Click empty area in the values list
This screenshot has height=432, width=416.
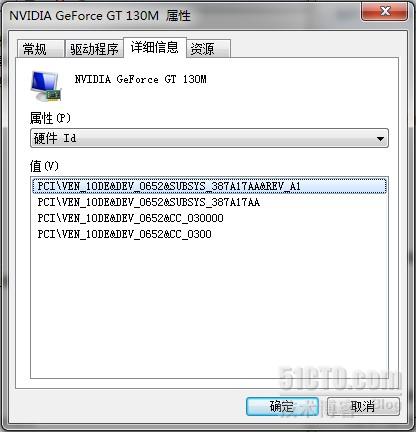tap(209, 307)
